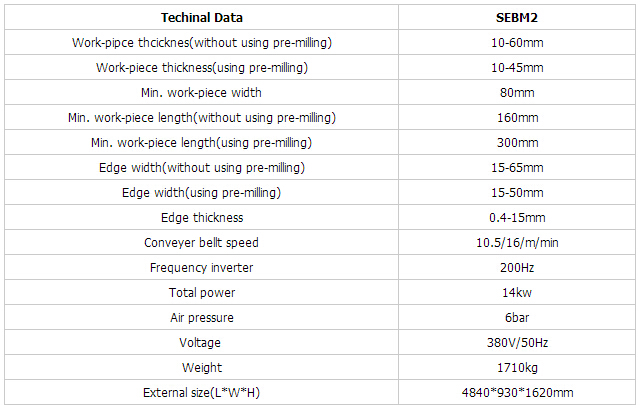Select the 14kw power value
Viewport: 640px width, 408px height.
(518, 293)
